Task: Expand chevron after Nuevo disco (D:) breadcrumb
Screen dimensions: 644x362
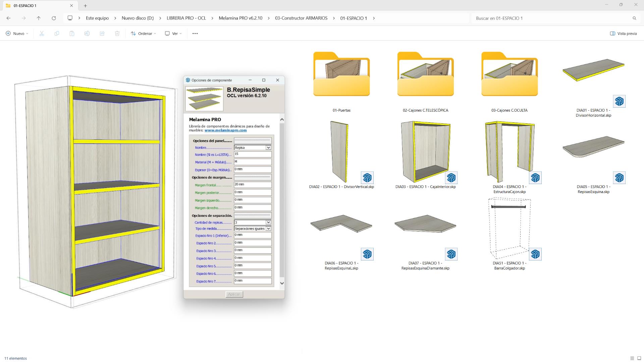Action: [160, 18]
